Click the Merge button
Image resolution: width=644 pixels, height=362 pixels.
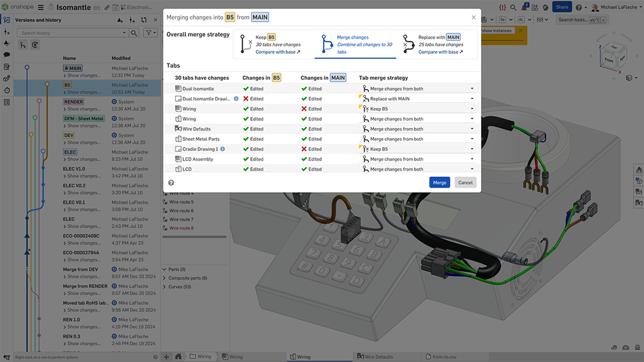tap(440, 182)
